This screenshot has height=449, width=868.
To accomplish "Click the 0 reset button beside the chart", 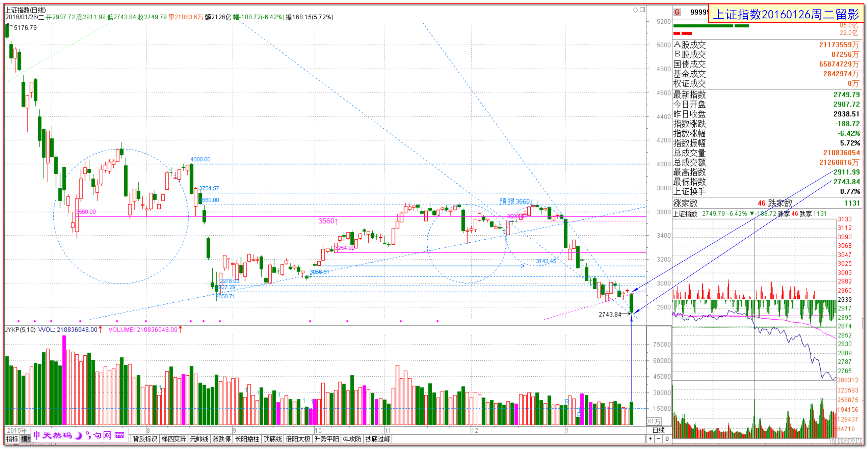I will click(x=667, y=439).
